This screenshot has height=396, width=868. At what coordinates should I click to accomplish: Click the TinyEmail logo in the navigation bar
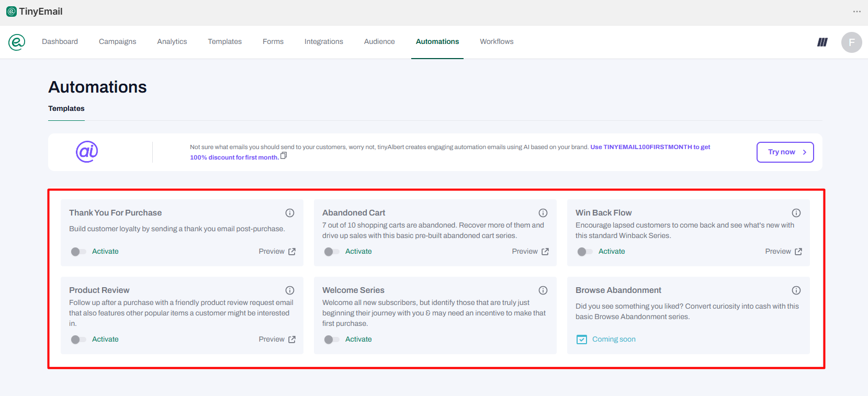click(17, 42)
